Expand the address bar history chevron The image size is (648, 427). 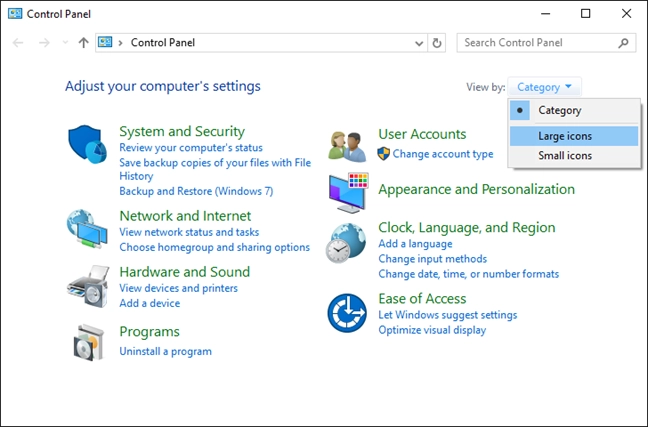point(419,43)
